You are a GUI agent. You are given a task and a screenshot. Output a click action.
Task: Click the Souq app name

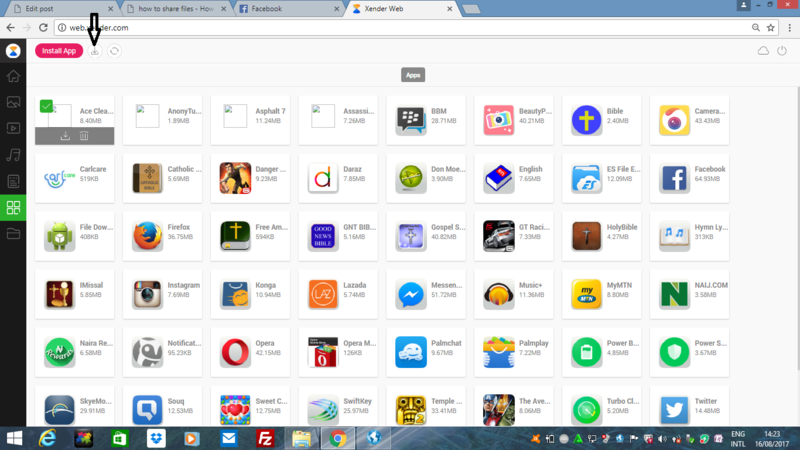(x=176, y=401)
